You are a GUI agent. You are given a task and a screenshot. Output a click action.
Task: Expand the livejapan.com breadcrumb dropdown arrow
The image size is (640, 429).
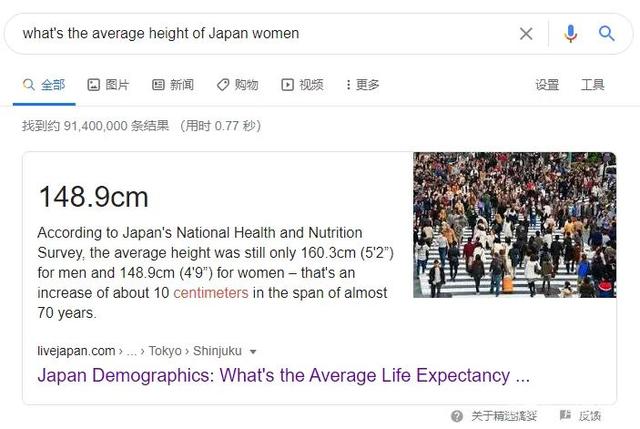253,351
